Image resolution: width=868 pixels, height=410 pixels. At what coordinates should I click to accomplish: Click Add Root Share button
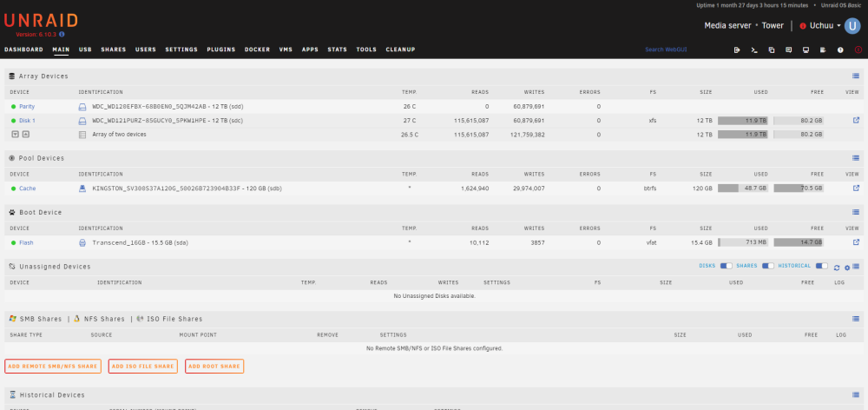214,367
